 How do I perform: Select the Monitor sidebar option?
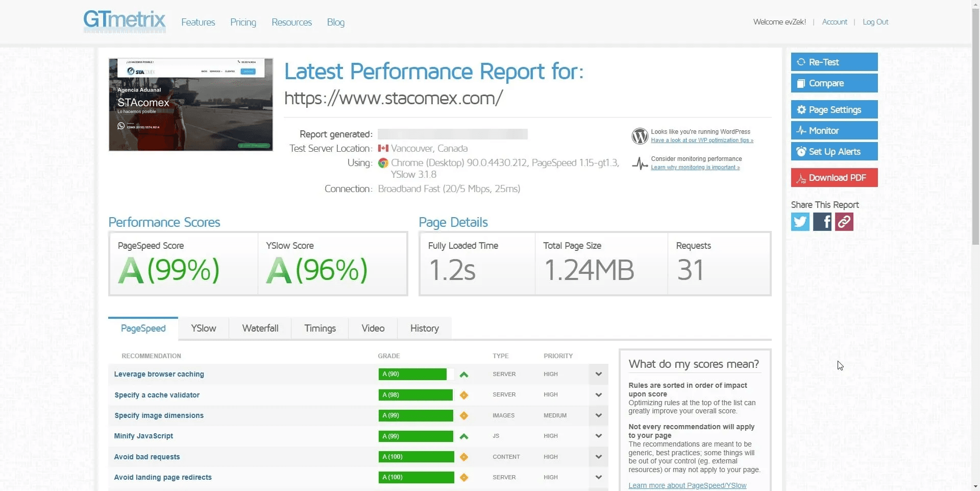click(x=834, y=130)
